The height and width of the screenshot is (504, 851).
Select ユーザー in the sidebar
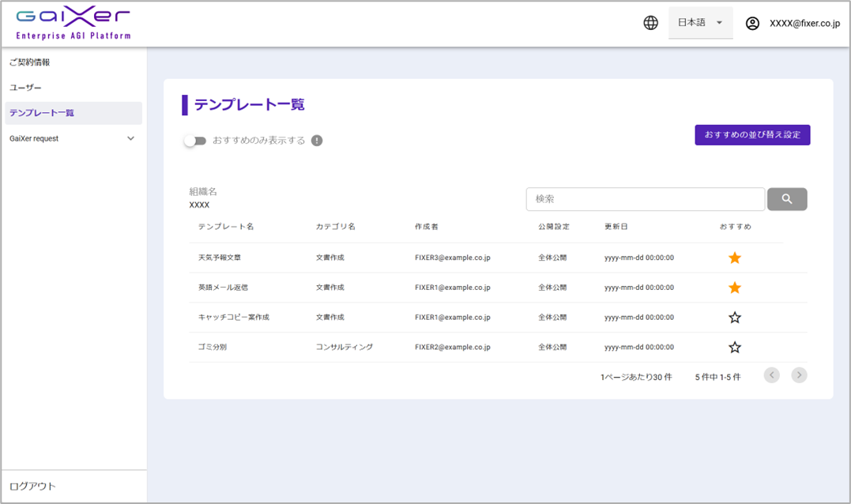25,88
